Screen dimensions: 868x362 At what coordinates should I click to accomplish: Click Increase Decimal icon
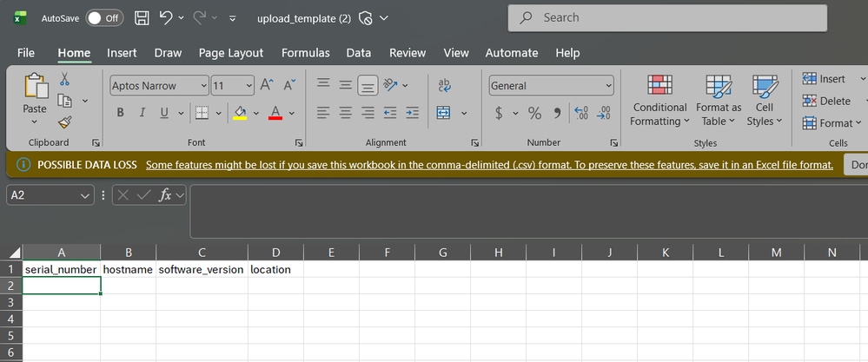[581, 113]
